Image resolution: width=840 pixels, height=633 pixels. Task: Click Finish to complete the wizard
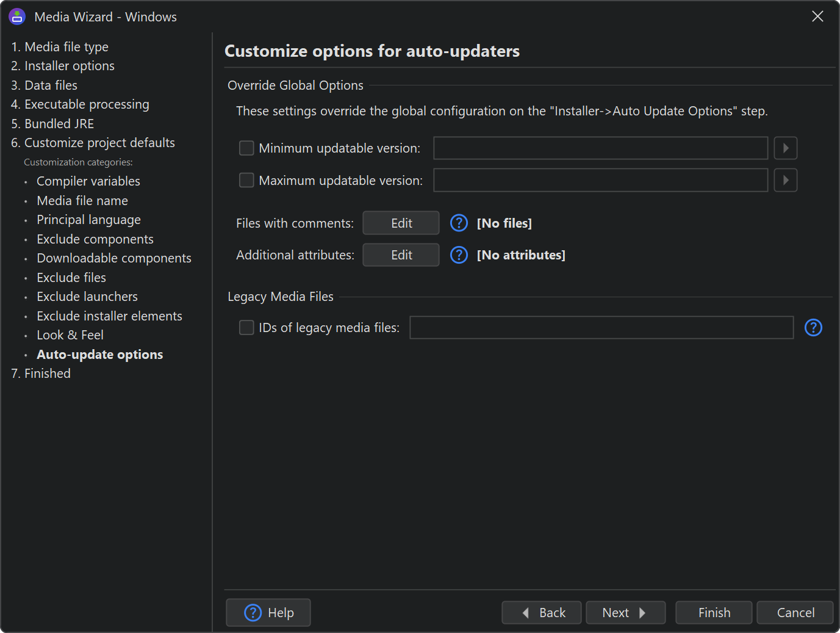714,613
